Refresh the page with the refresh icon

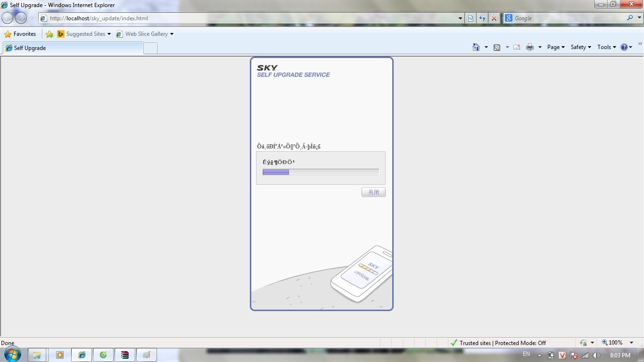point(482,18)
